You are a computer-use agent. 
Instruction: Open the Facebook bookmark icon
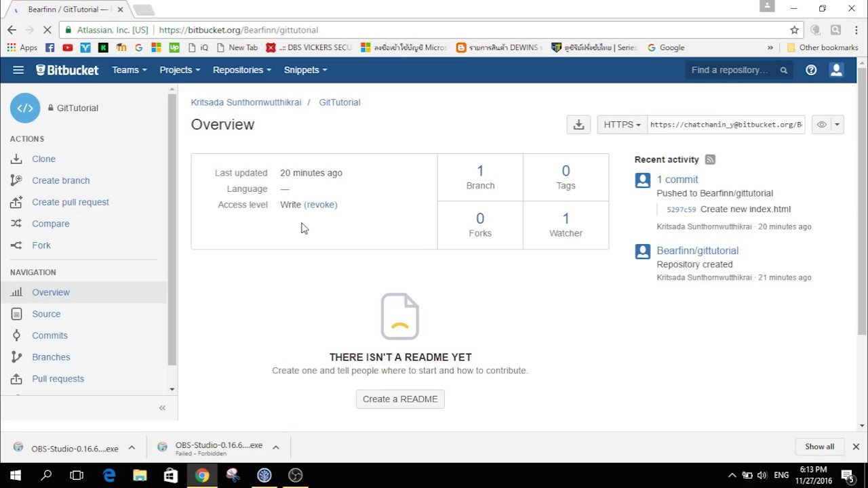[50, 47]
